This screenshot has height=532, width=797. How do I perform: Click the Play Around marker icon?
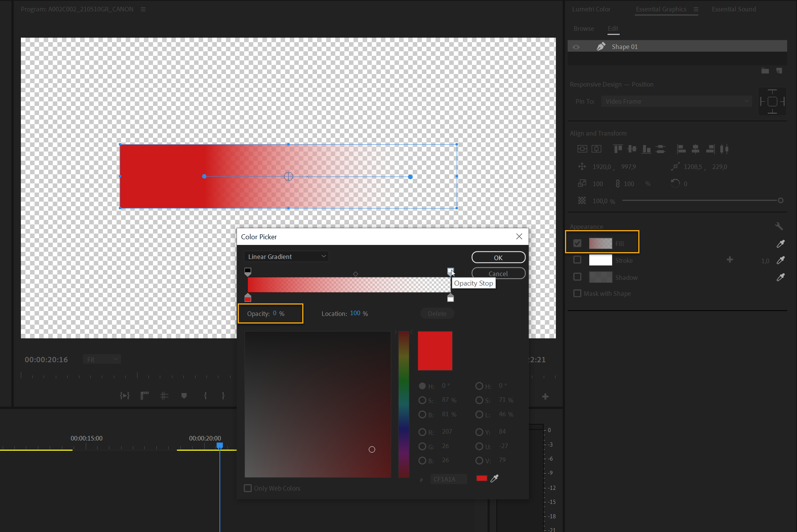tap(125, 395)
